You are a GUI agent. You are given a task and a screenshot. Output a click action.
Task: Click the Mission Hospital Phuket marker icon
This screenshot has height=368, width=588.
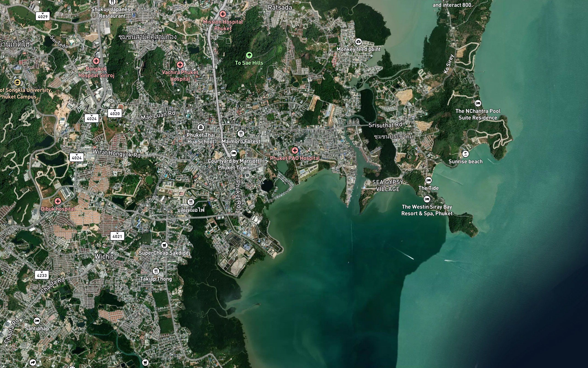coord(223,14)
